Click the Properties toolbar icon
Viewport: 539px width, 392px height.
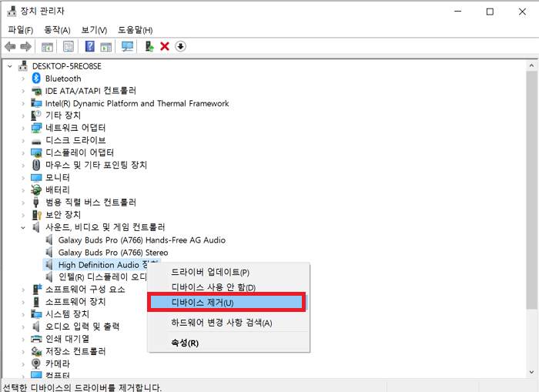click(x=69, y=46)
